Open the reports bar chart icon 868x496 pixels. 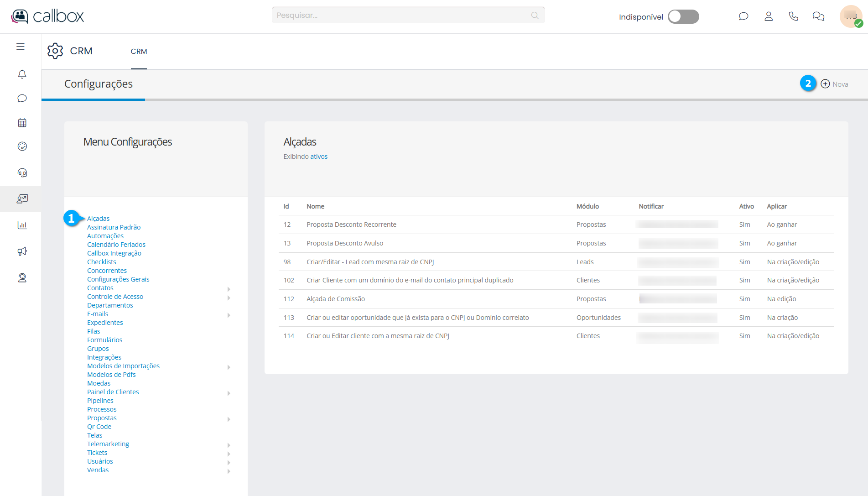(22, 225)
